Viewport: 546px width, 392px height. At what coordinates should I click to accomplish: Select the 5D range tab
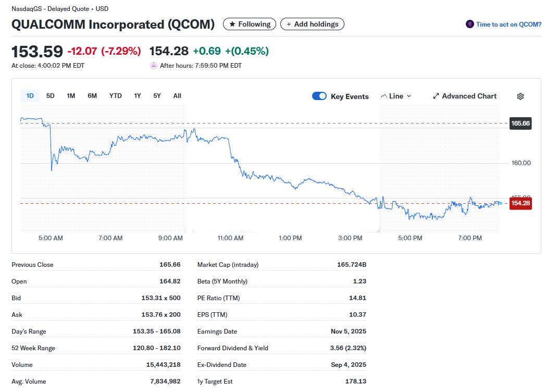click(x=51, y=96)
